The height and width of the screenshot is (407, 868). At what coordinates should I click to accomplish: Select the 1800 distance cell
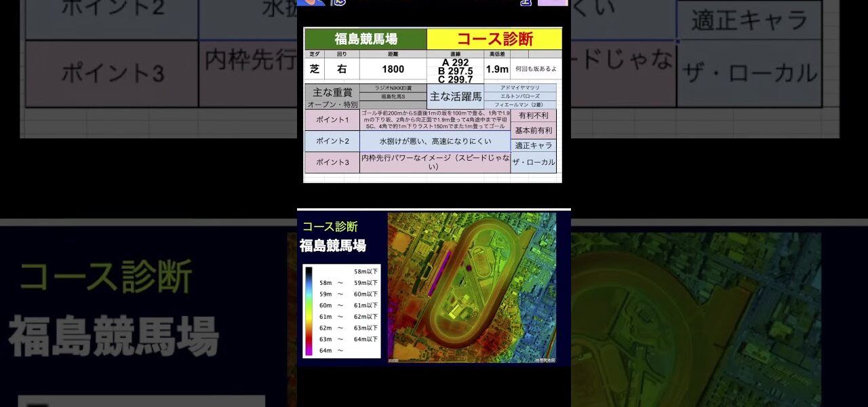(393, 69)
